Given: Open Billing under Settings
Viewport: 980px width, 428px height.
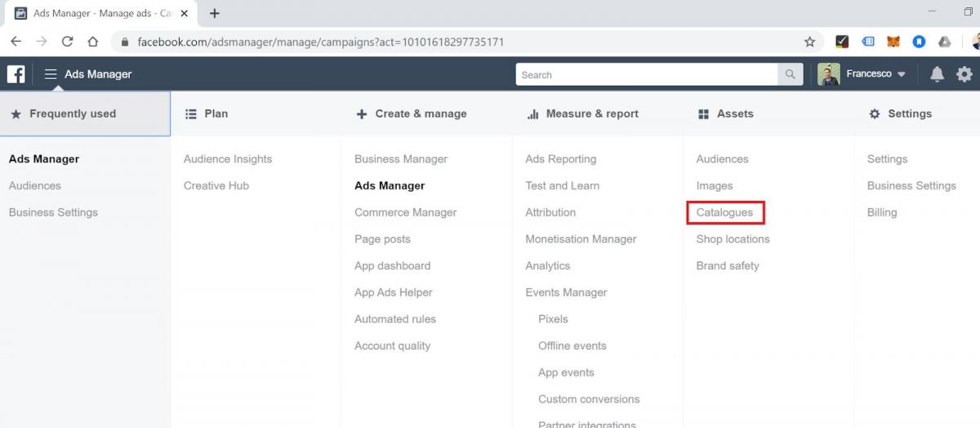Looking at the screenshot, I should pyautogui.click(x=882, y=212).
